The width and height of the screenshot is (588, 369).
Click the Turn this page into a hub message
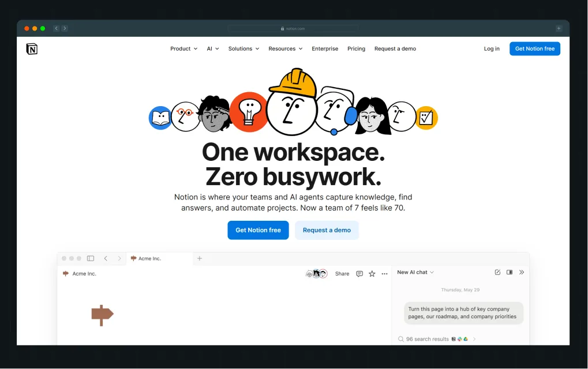pos(463,313)
